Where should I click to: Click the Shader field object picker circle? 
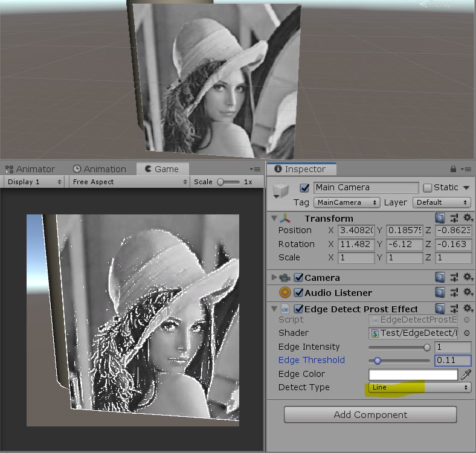pos(466,333)
